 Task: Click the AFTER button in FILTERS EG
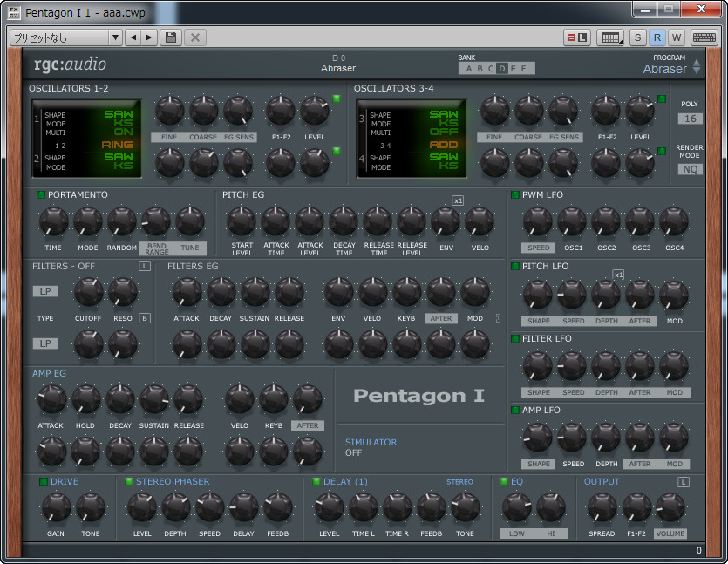click(x=440, y=318)
